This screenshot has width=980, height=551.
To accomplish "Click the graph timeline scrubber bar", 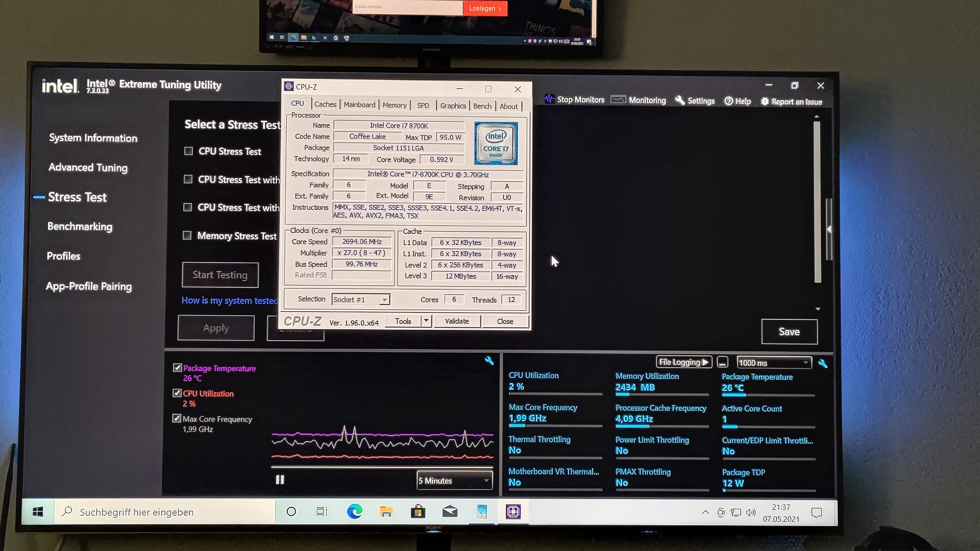I will click(x=382, y=467).
